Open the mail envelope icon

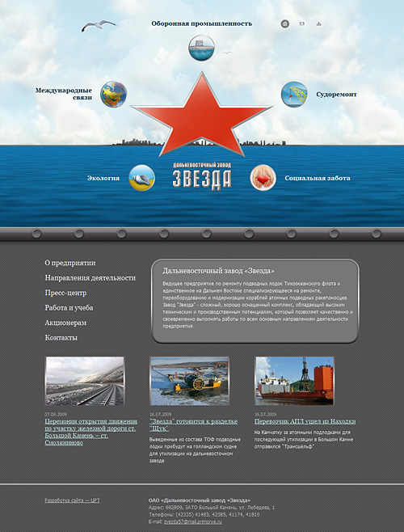point(302,23)
